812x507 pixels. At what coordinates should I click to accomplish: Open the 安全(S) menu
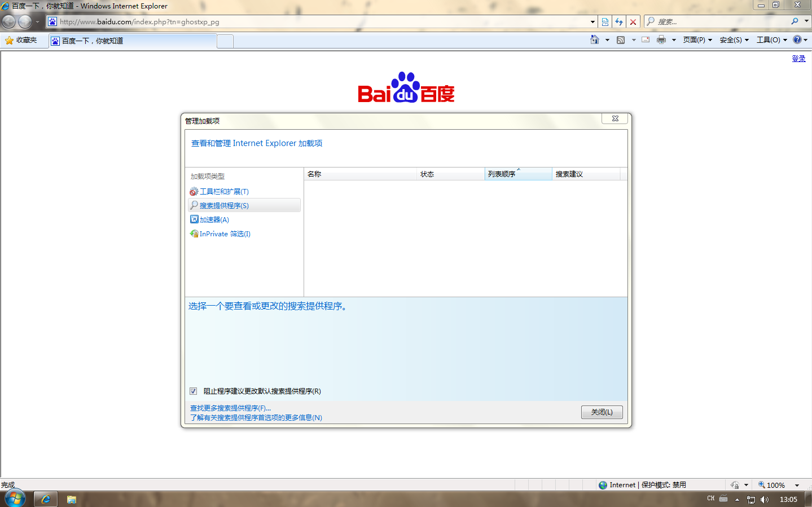pyautogui.click(x=734, y=40)
